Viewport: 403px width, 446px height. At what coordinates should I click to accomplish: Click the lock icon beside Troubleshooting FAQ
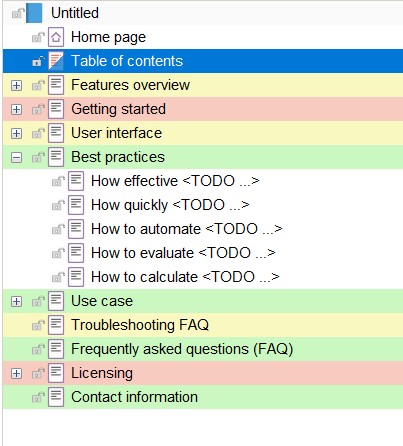click(x=38, y=325)
